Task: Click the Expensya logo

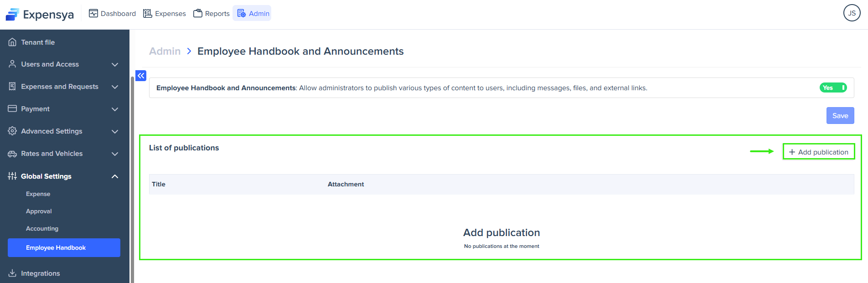Action: 40,15
